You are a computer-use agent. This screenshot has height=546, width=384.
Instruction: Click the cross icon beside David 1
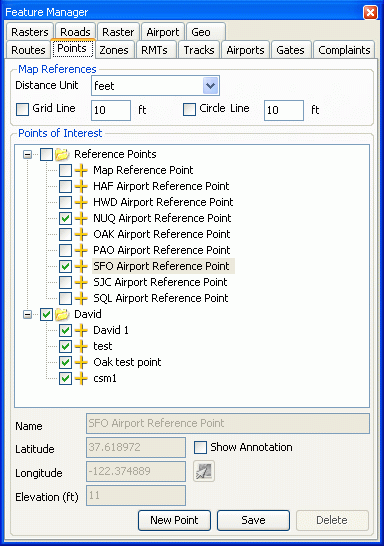click(81, 330)
